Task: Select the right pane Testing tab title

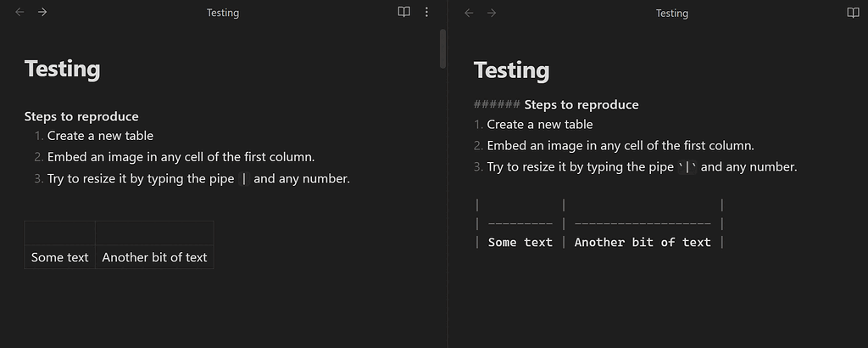Action: [672, 14]
